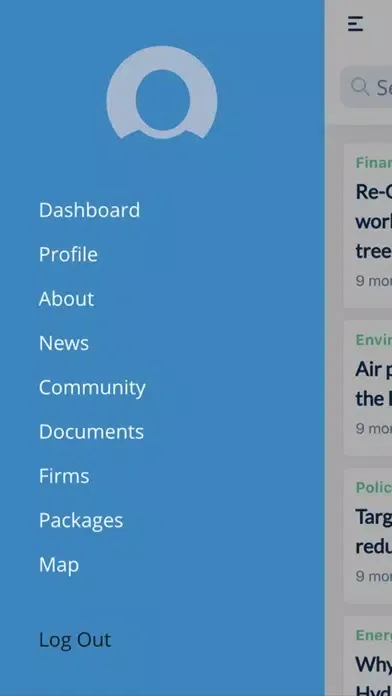Toggle the hamburger menu icon
392x696 pixels.
pos(355,24)
